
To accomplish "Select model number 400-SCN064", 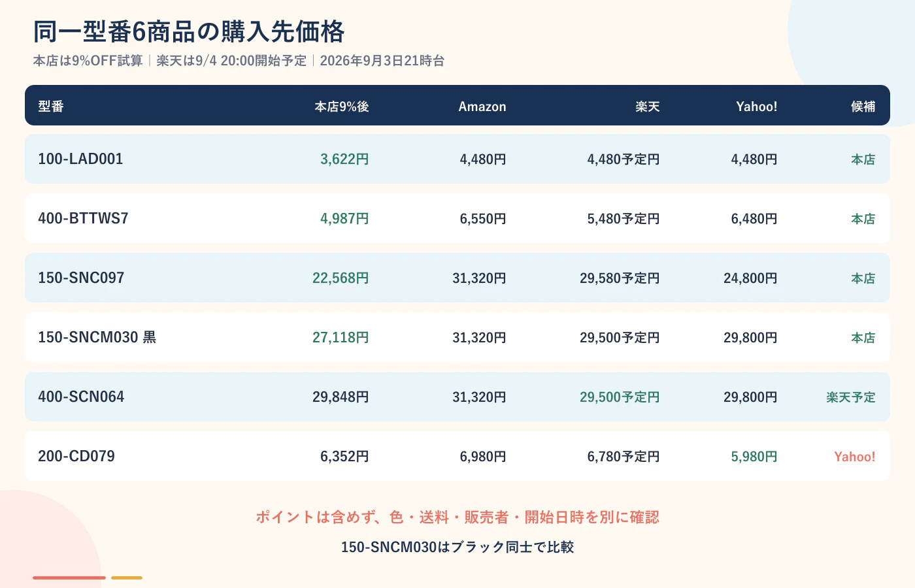I will pyautogui.click(x=81, y=397).
